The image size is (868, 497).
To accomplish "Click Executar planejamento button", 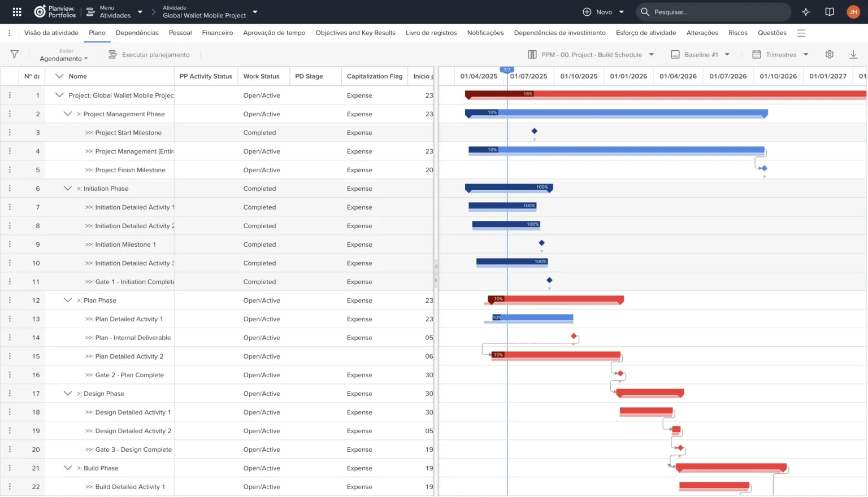I will pos(149,54).
